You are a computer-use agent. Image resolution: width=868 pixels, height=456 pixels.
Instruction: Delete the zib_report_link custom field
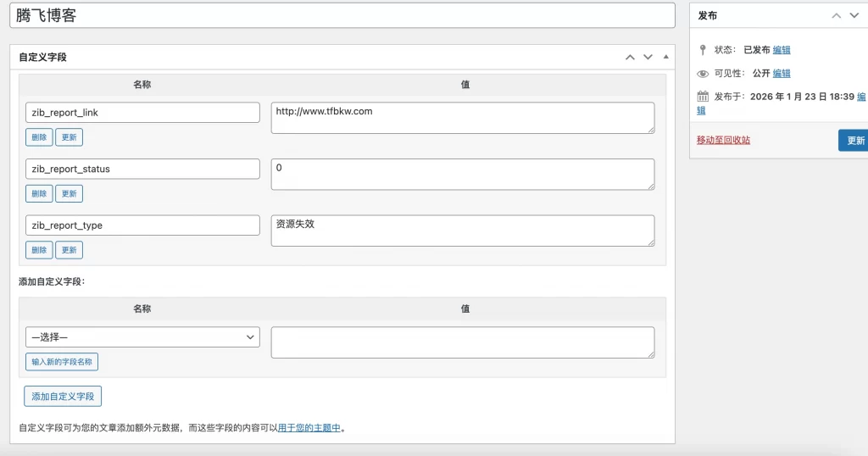39,137
